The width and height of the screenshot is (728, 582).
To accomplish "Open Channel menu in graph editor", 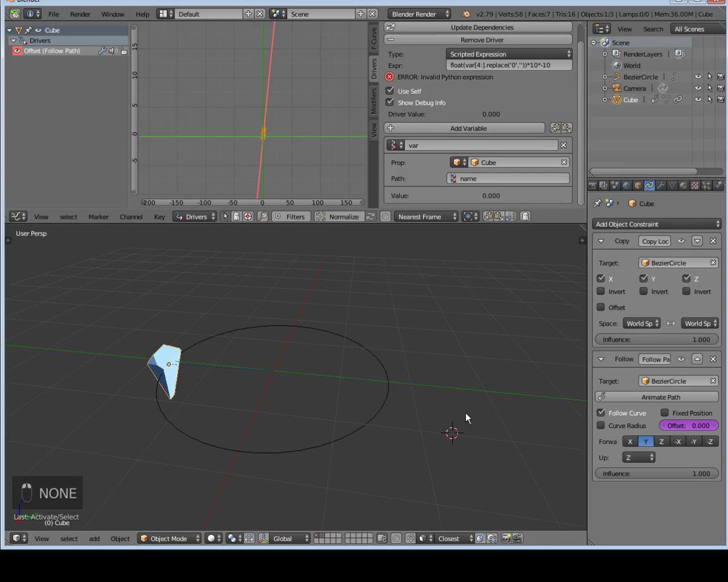I will pos(131,216).
